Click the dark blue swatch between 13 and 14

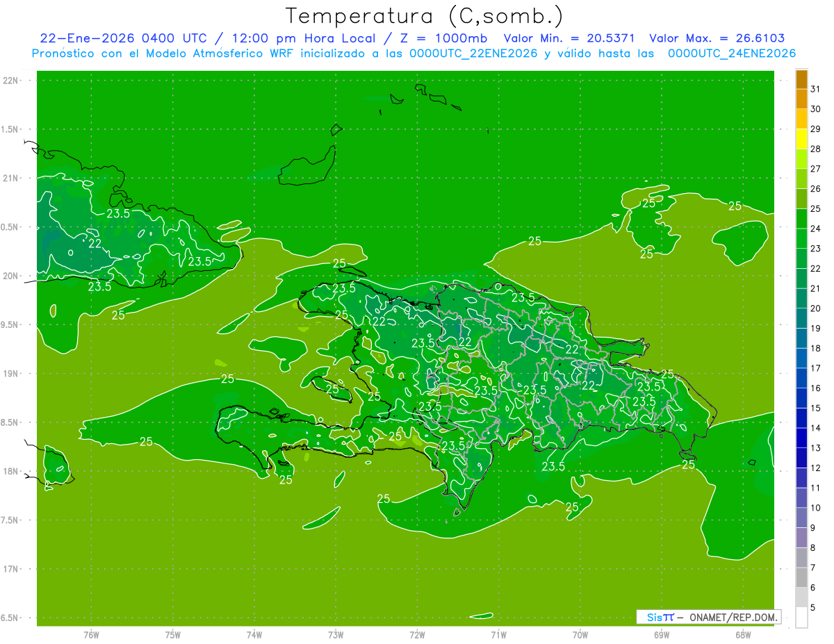801,438
